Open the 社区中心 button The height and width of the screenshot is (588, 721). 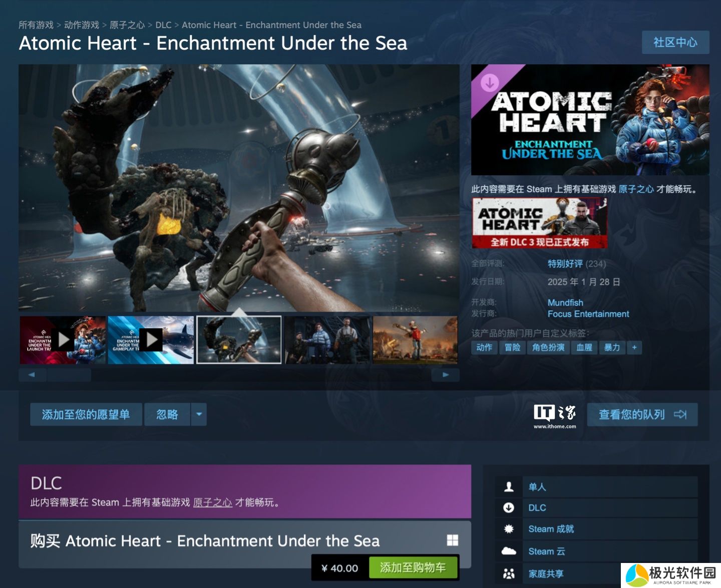(675, 43)
